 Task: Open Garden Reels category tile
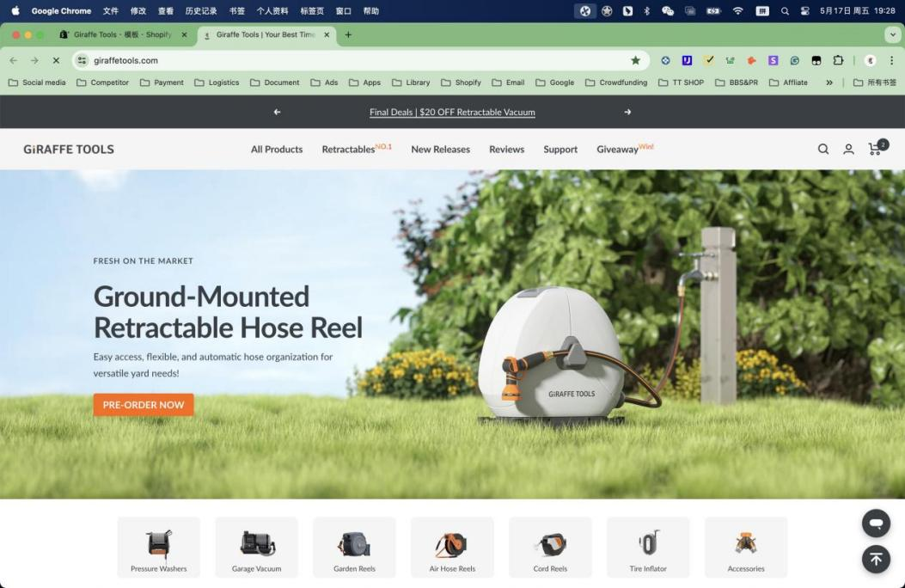(354, 547)
